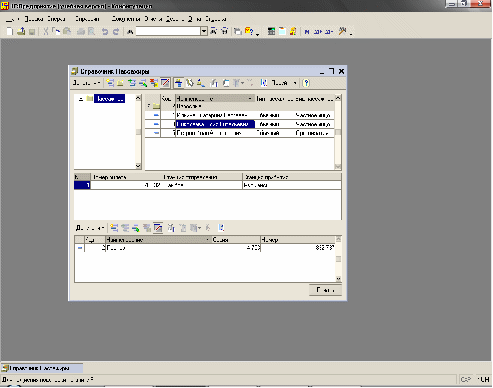493x388 pixels.
Task: Edit current element in Пассажиры top toolbar
Action: pos(143,83)
